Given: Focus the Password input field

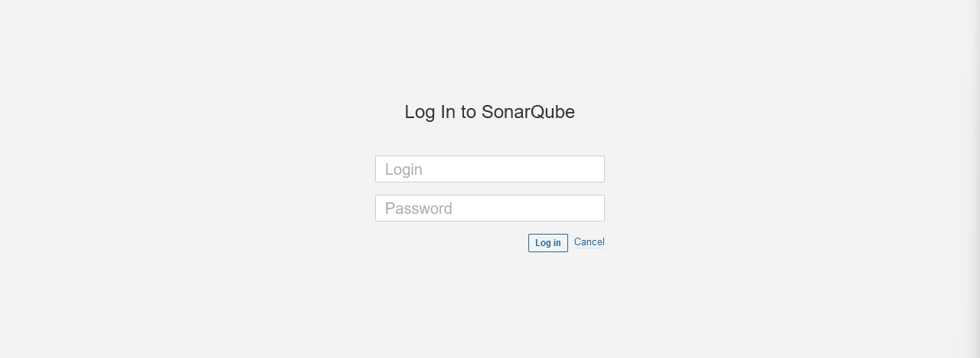Looking at the screenshot, I should click(490, 209).
